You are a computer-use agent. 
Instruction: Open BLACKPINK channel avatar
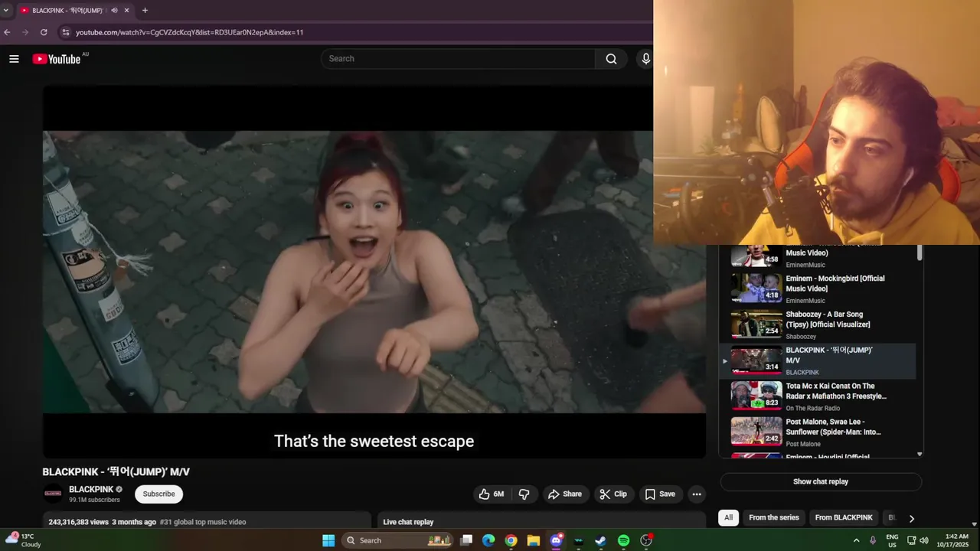53,494
